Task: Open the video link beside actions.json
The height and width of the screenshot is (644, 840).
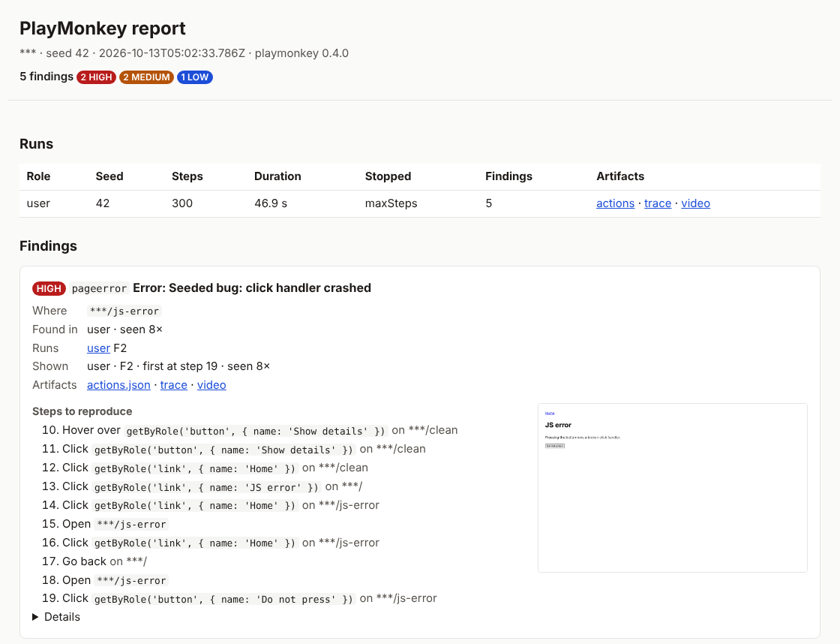Action: click(211, 385)
